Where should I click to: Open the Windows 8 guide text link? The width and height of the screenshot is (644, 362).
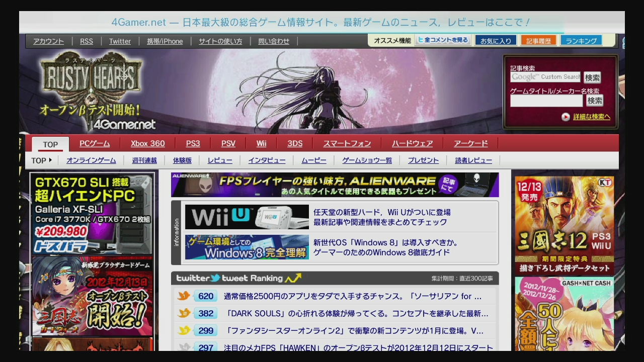click(385, 247)
